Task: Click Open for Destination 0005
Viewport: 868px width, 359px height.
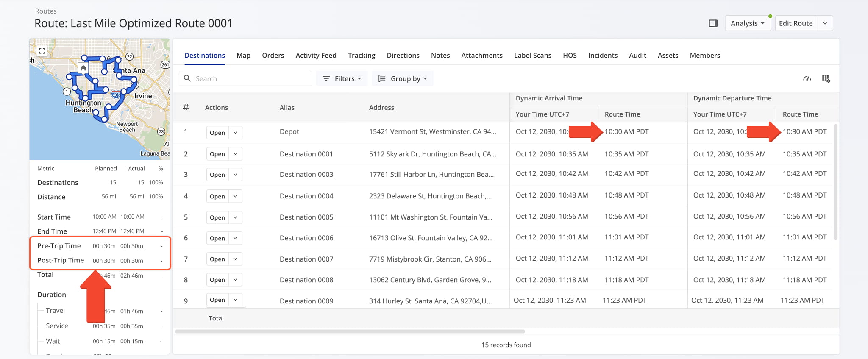Action: pos(217,217)
